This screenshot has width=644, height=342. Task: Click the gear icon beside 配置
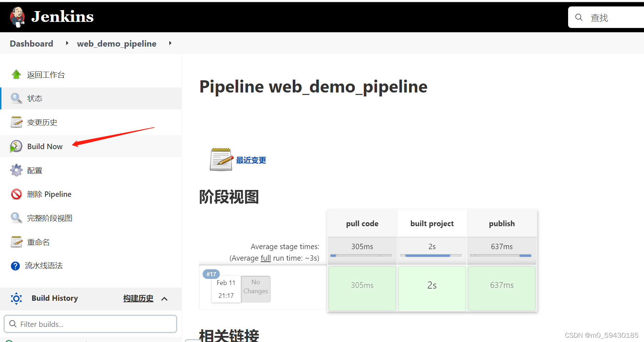tap(16, 170)
